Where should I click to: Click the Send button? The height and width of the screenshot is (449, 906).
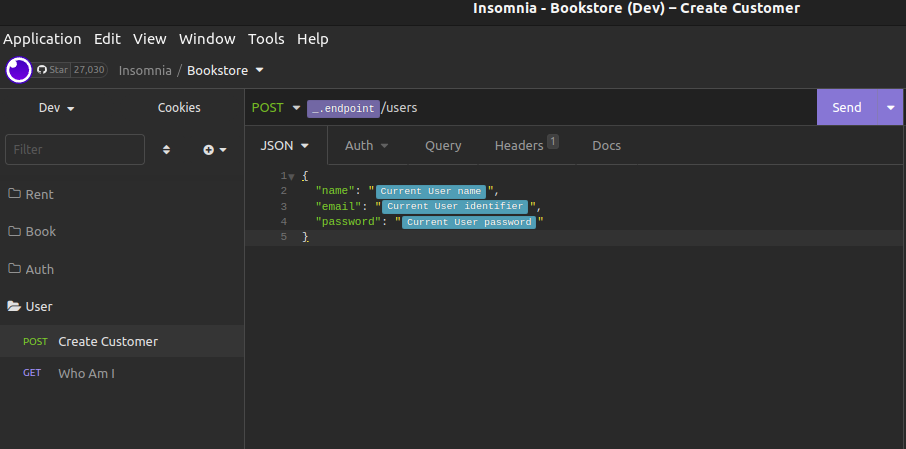[846, 107]
